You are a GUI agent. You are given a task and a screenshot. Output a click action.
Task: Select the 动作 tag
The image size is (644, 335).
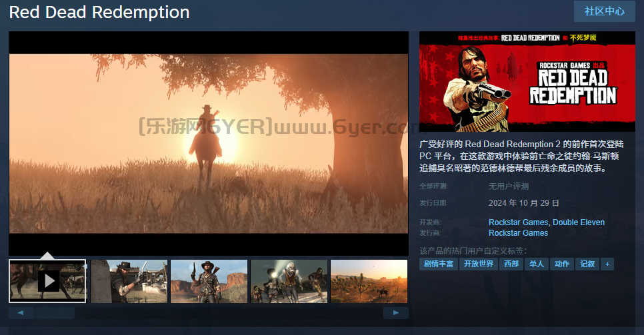tap(562, 264)
